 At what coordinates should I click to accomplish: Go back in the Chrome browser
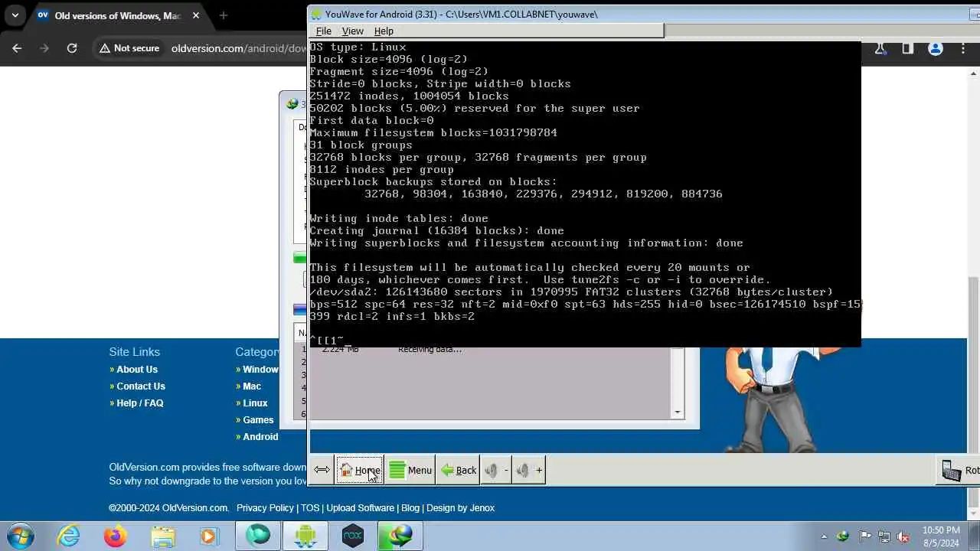coord(17,48)
